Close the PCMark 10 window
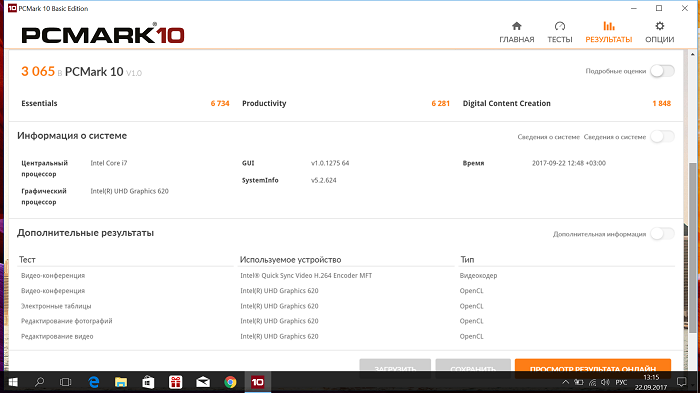The image size is (700, 393). pyautogui.click(x=685, y=8)
